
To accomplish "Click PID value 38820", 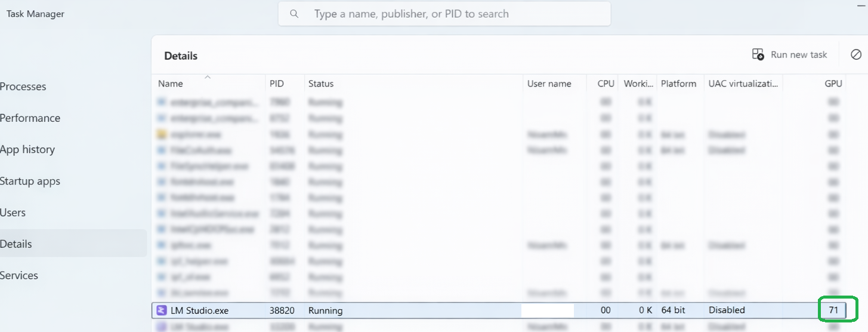I will (282, 311).
